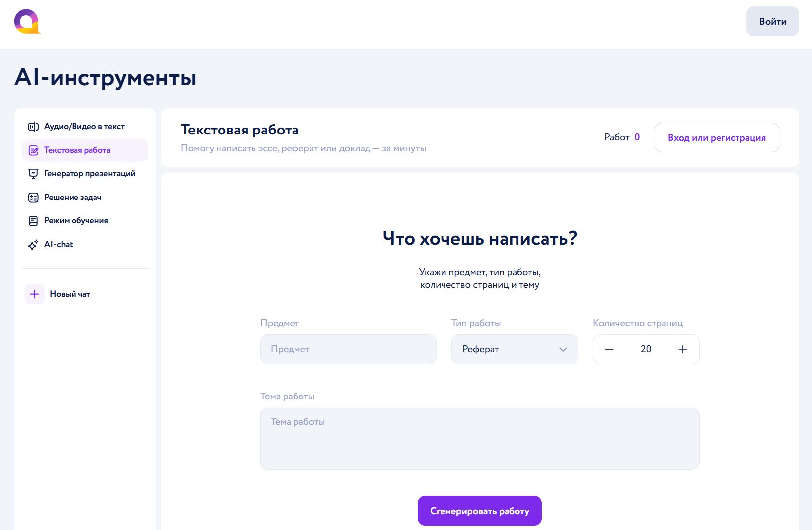Start a Новый чат
This screenshot has width=812, height=530.
tap(58, 294)
